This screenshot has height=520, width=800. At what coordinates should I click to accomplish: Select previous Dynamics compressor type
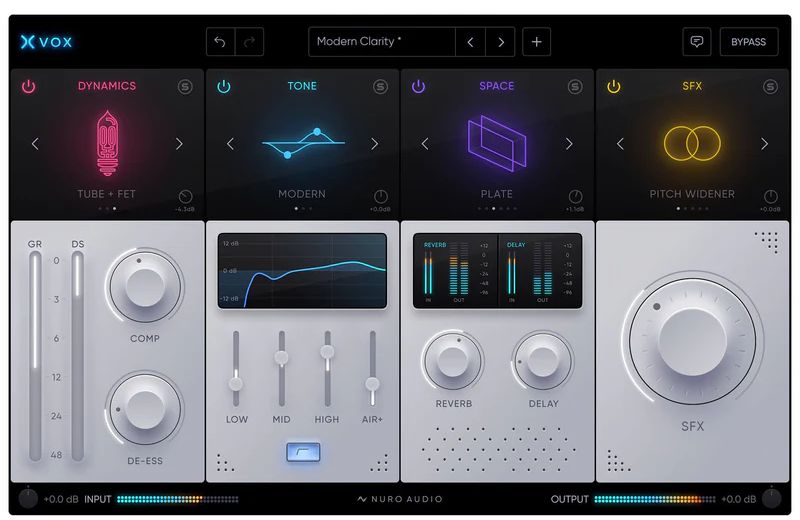[x=35, y=144]
